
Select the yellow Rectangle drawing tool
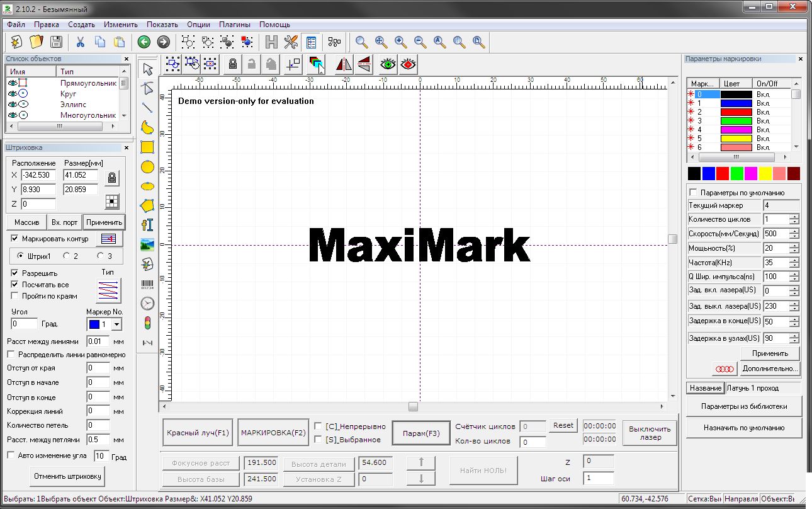147,147
